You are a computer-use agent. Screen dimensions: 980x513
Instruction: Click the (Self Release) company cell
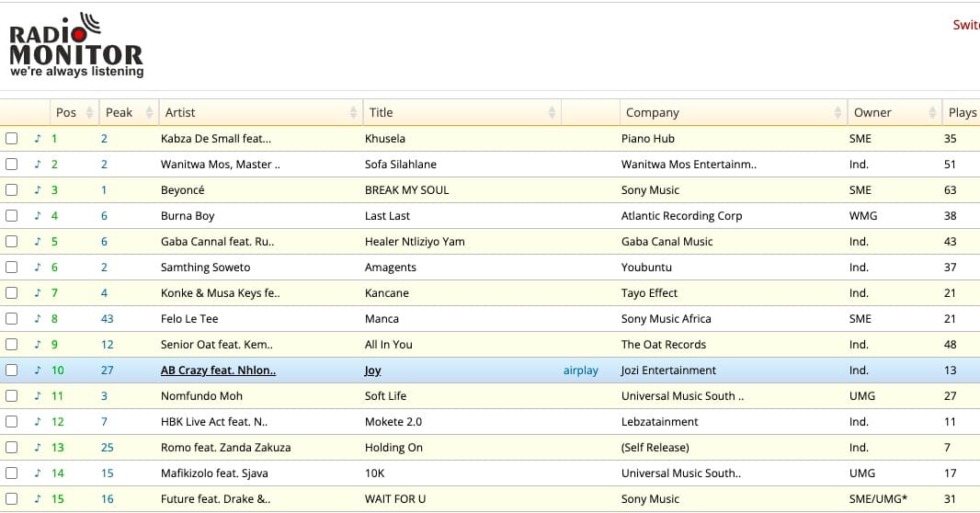tap(655, 448)
